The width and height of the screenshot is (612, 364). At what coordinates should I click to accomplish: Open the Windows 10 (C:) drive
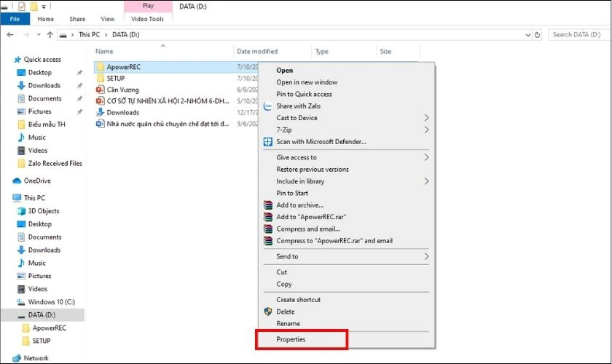[51, 302]
